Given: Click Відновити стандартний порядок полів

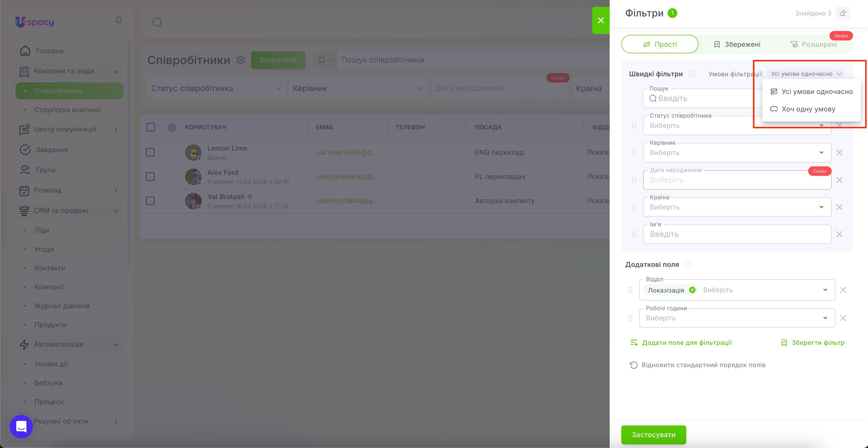Looking at the screenshot, I should [697, 365].
